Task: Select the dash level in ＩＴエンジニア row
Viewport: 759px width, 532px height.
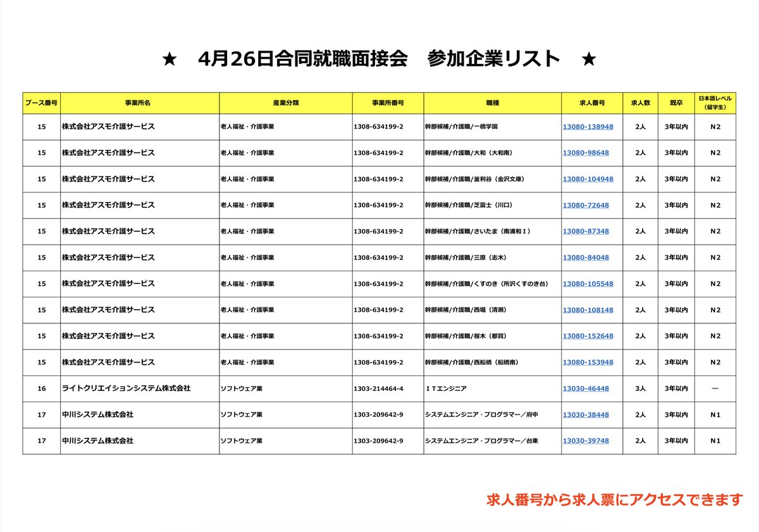Action: pos(715,389)
